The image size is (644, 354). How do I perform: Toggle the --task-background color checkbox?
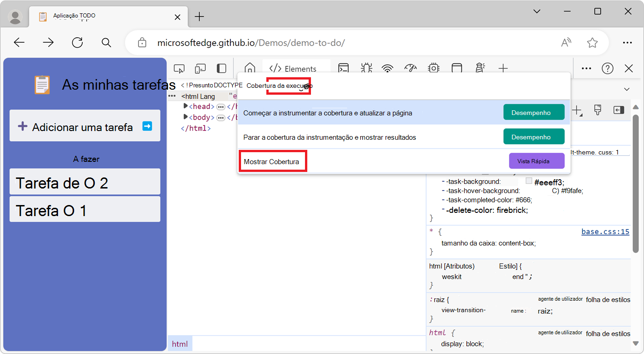(x=528, y=181)
